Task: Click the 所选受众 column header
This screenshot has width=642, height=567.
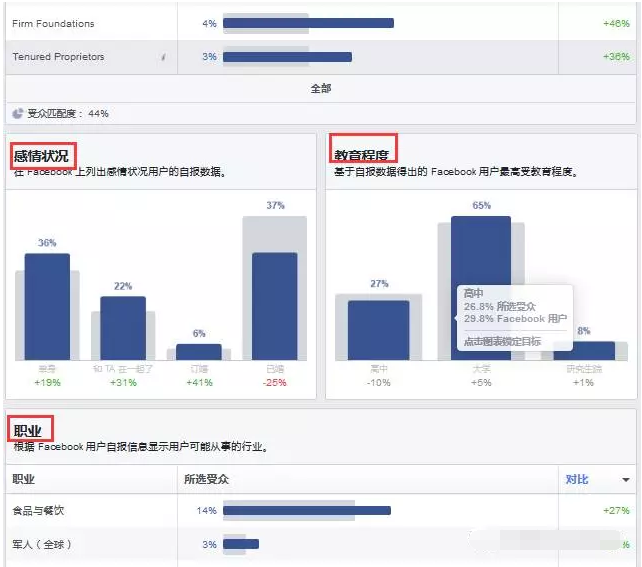Action: pos(206,479)
